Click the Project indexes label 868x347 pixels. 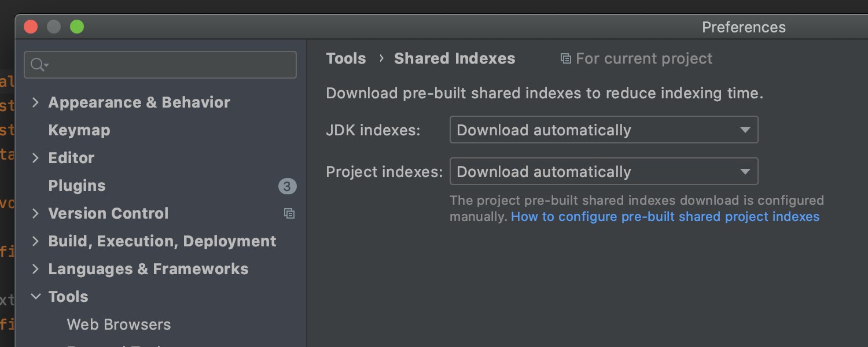384,172
